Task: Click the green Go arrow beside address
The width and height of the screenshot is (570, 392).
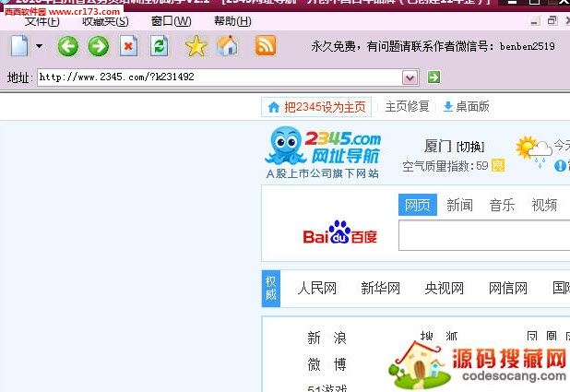Action: (433, 77)
